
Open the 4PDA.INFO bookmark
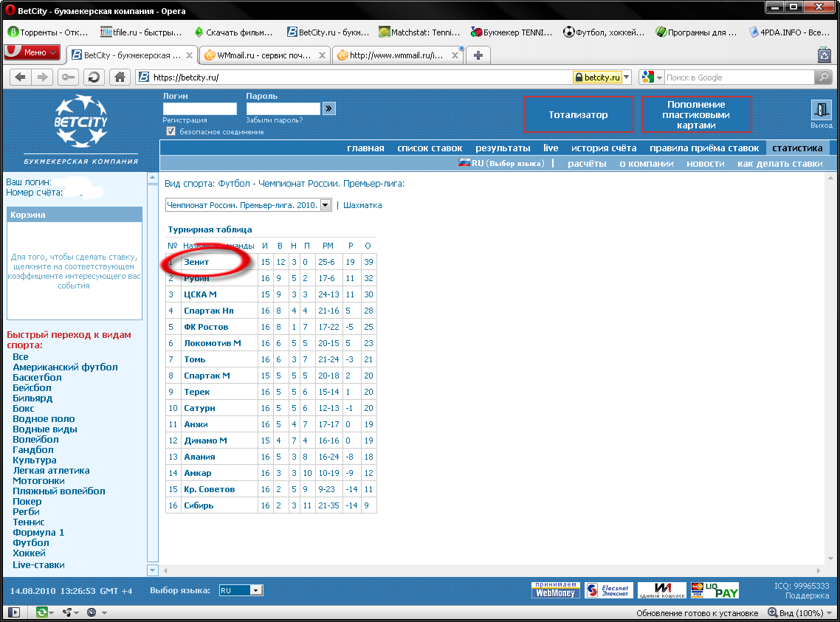[789, 32]
